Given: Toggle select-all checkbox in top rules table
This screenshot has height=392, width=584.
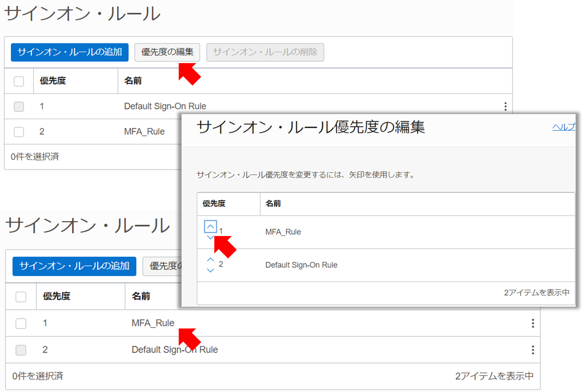Looking at the screenshot, I should click(x=19, y=81).
